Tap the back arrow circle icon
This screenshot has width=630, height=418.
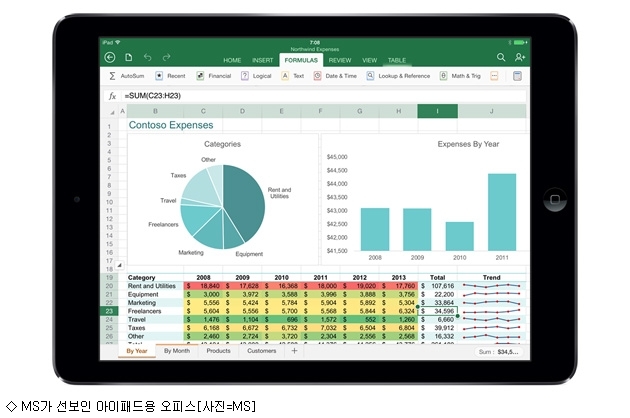point(110,57)
